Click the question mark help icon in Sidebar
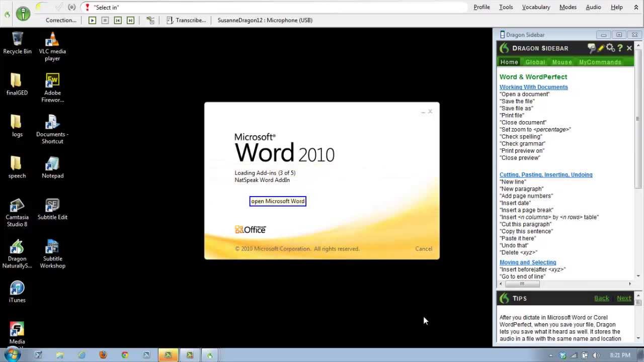644x362 pixels. [x=620, y=48]
